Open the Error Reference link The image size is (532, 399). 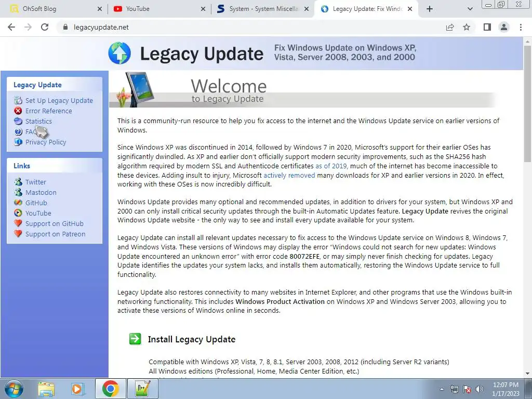pos(48,111)
